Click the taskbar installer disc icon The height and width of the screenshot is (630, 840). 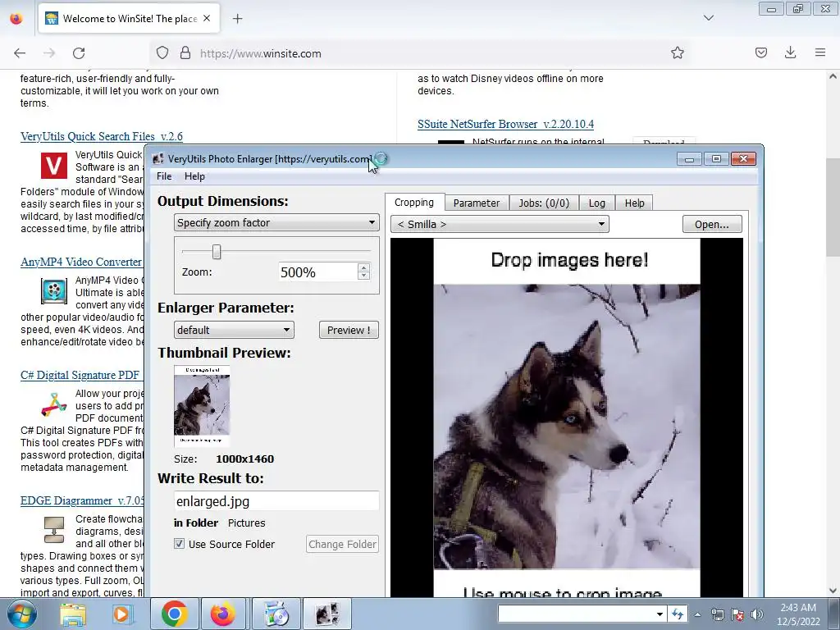276,614
